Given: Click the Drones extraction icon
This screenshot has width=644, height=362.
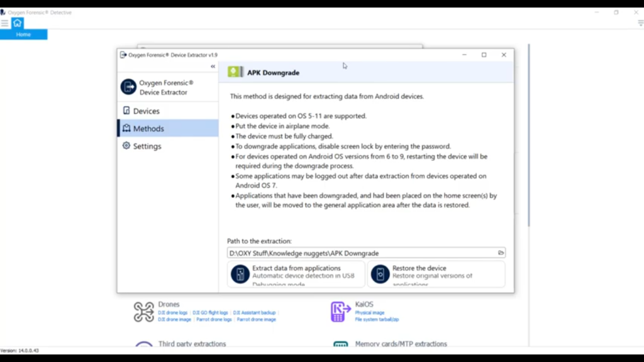Looking at the screenshot, I should [x=143, y=311].
